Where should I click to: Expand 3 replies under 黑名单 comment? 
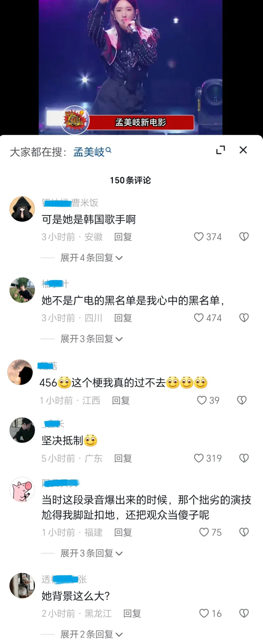tap(91, 339)
